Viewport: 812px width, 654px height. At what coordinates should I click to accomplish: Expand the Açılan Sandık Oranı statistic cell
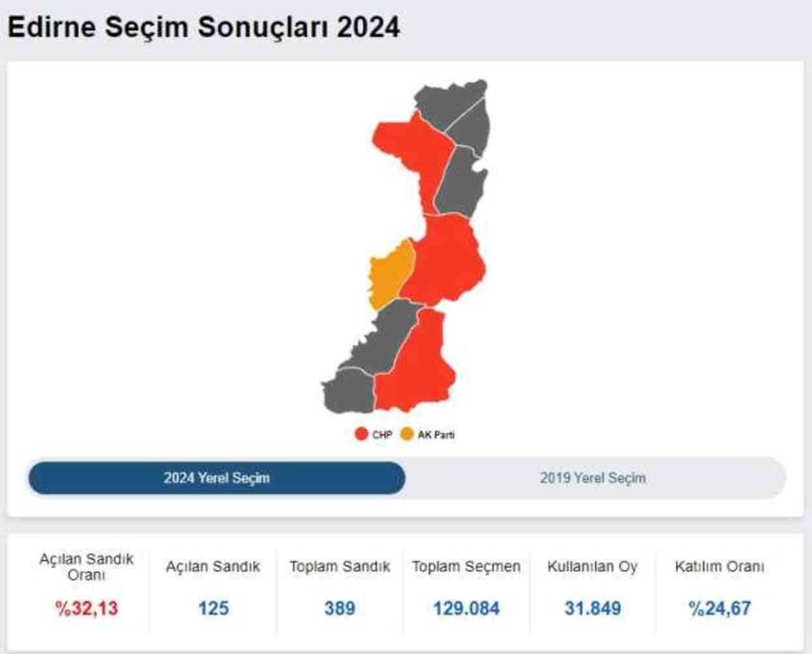pos(86,584)
